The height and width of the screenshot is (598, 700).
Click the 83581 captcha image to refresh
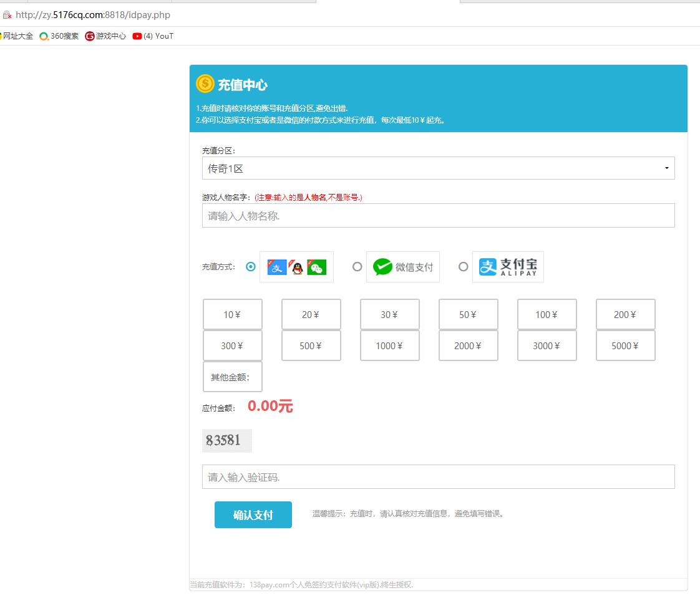click(x=226, y=440)
